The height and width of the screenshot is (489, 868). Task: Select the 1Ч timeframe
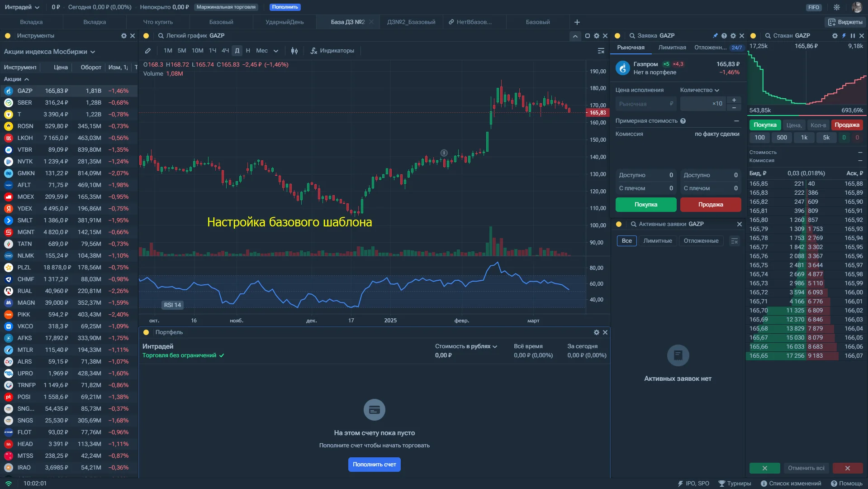(213, 51)
